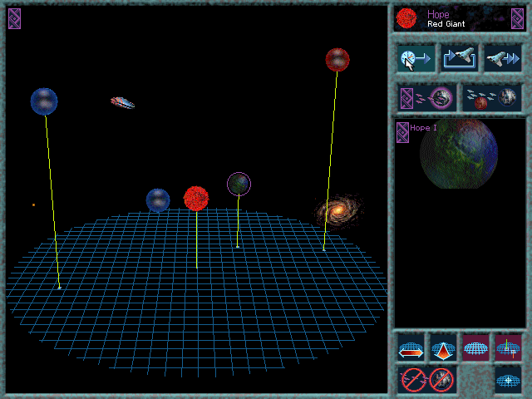
Task: Click the "Red Giant" star type text
Action: coord(446,24)
